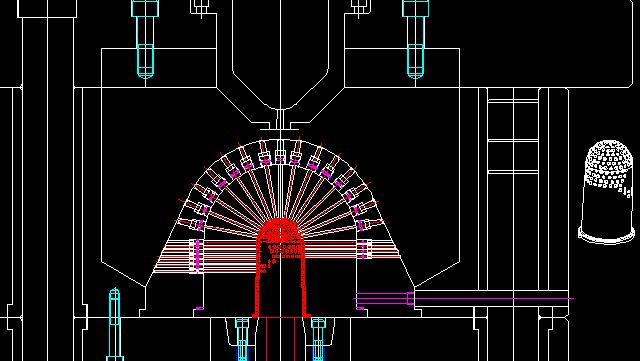Select cyan screw below right of thimble
The width and height of the screenshot is (640, 361).
(x=318, y=339)
